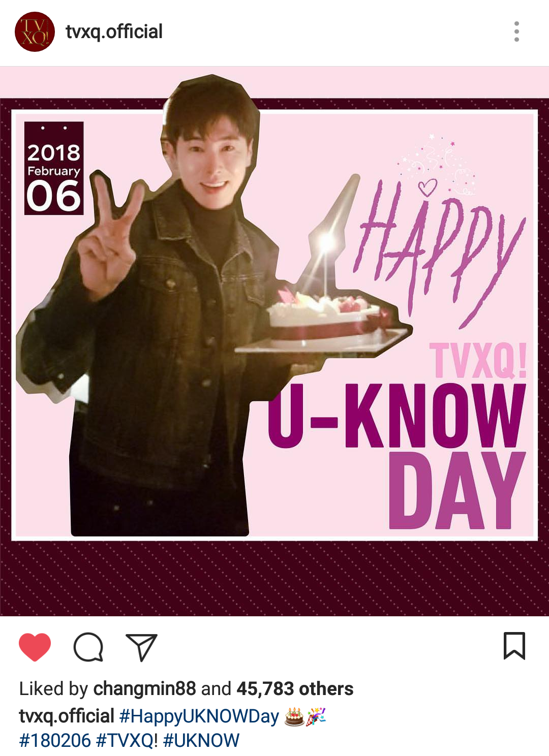Tap the red heart like icon
The image size is (549, 756).
pyautogui.click(x=35, y=647)
